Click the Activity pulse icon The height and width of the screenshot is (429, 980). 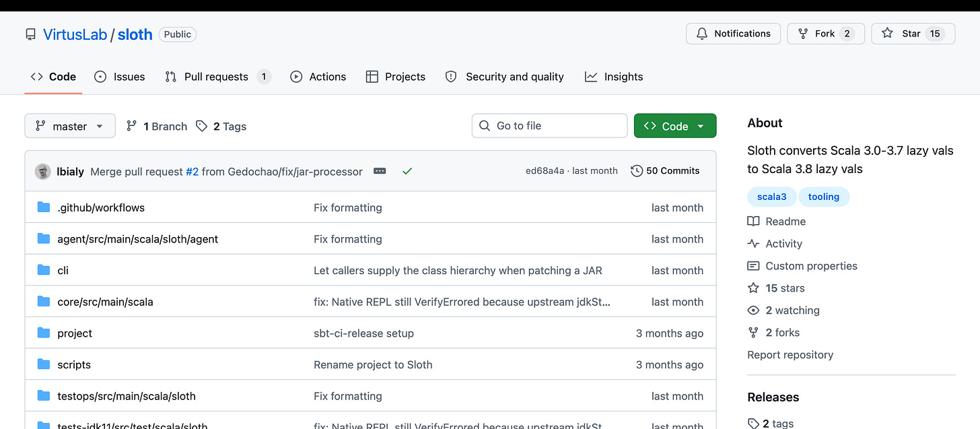point(753,244)
